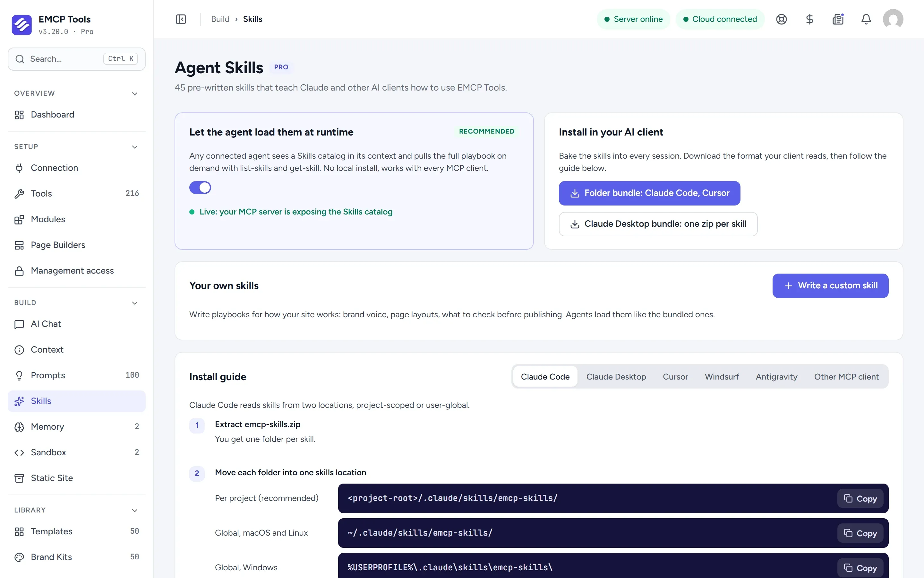Switch to the Claude Desktop tab
The height and width of the screenshot is (578, 924).
pos(616,377)
